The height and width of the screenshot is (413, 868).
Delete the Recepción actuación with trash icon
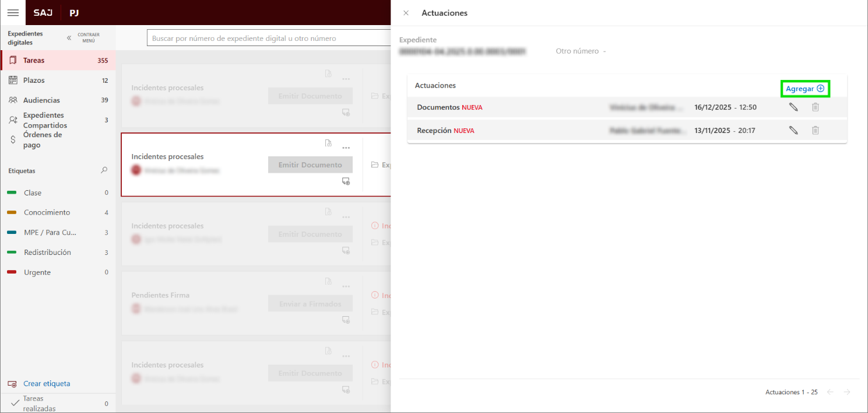tap(816, 131)
